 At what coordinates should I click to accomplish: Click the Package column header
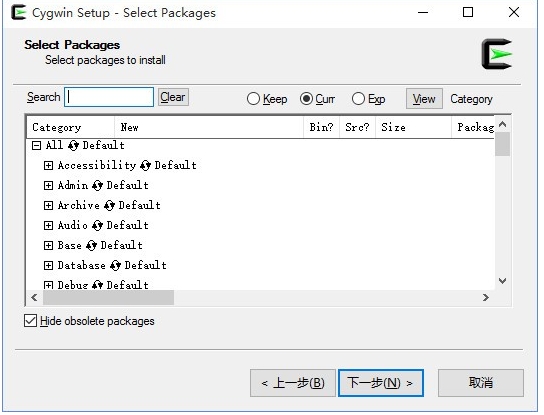pos(473,127)
